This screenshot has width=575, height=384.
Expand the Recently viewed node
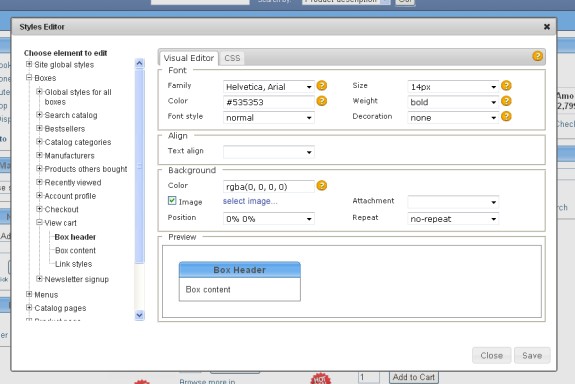point(39,182)
